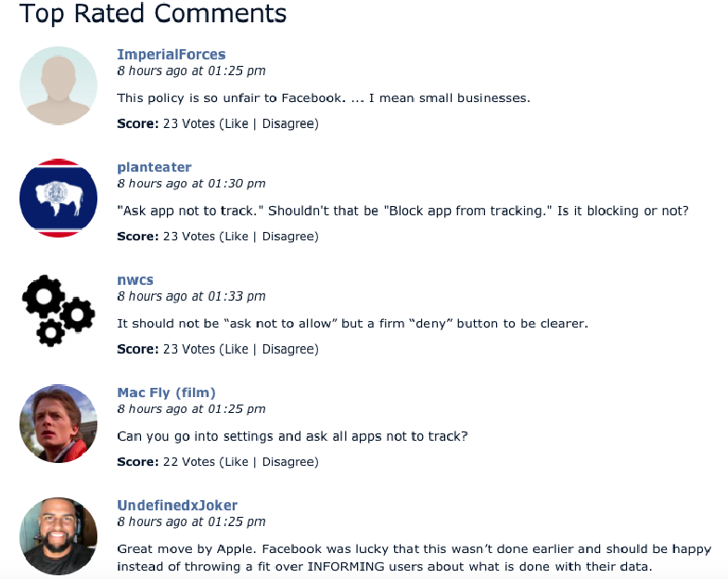This screenshot has width=728, height=579.
Task: Disagree with planteater's comment
Action: [287, 237]
